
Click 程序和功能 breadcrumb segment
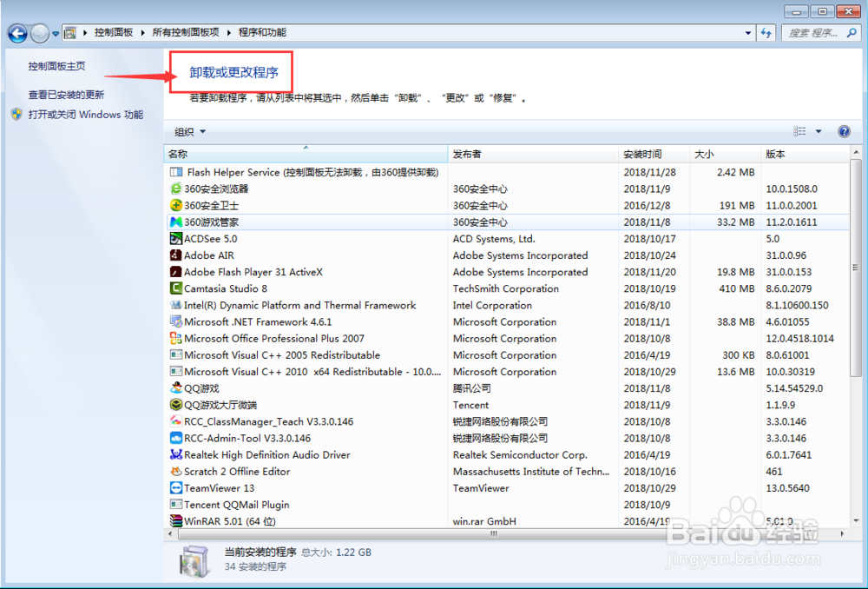pyautogui.click(x=262, y=32)
